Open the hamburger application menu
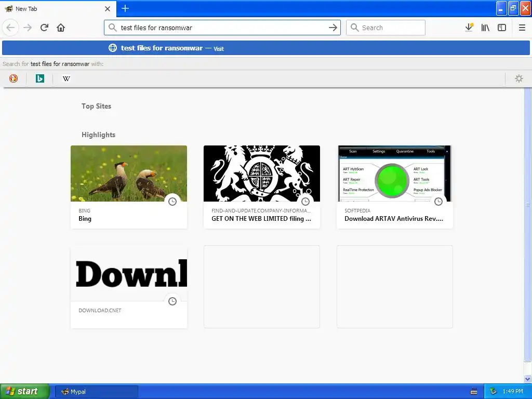Screen dimensions: 532x399 click(522, 28)
